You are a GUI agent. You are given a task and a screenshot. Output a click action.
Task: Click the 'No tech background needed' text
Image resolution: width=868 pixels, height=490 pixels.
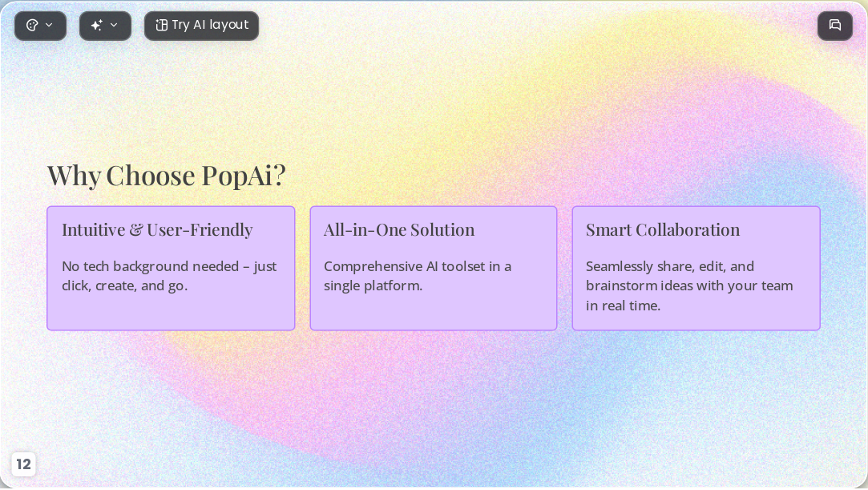(169, 276)
